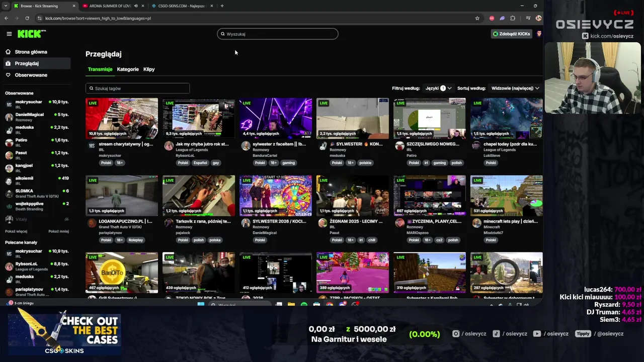The width and height of the screenshot is (644, 362).
Task: Click chill tag on Pasut card
Action: [372, 240]
